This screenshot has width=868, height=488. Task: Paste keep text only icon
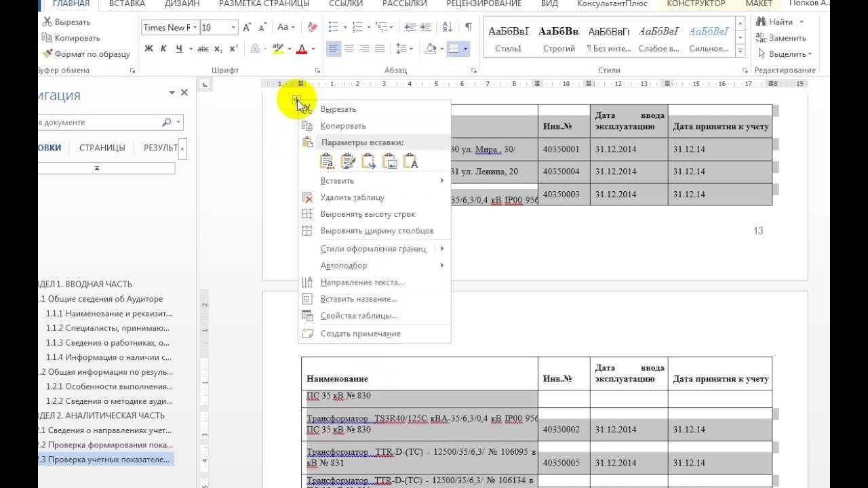411,161
